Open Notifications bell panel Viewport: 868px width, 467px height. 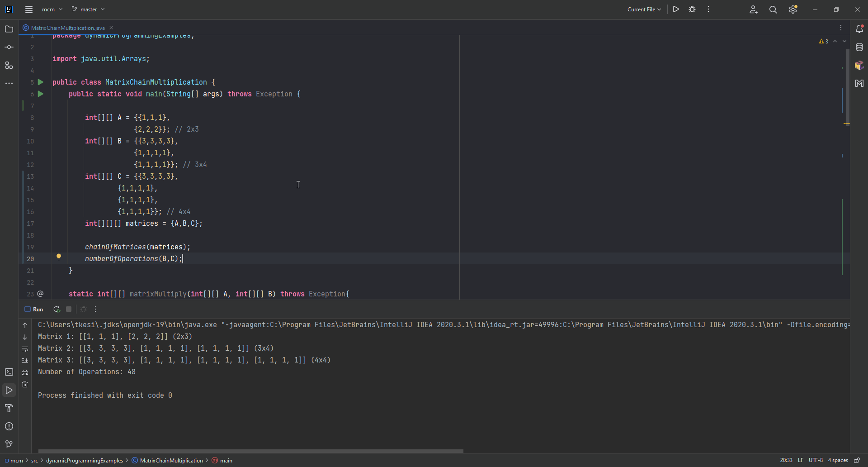click(859, 29)
